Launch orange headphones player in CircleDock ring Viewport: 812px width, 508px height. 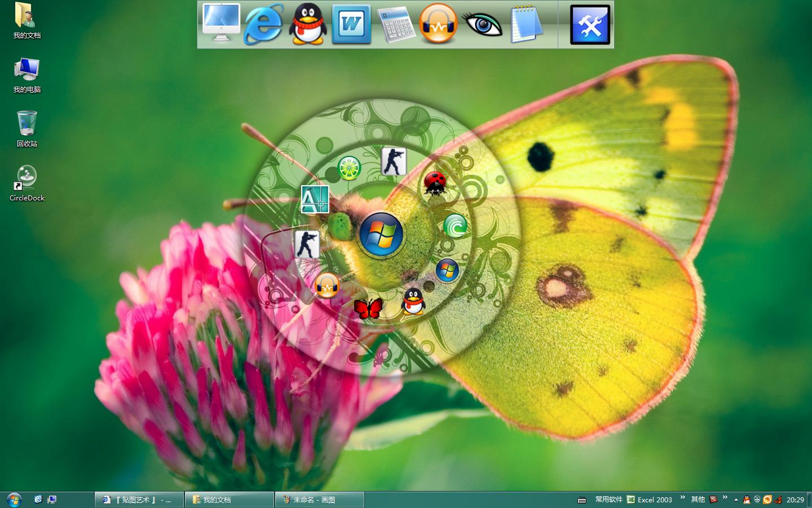[x=327, y=286]
